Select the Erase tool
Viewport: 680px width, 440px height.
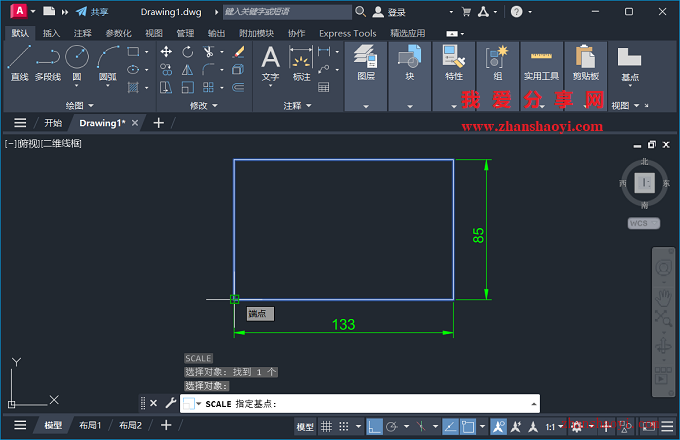[238, 52]
